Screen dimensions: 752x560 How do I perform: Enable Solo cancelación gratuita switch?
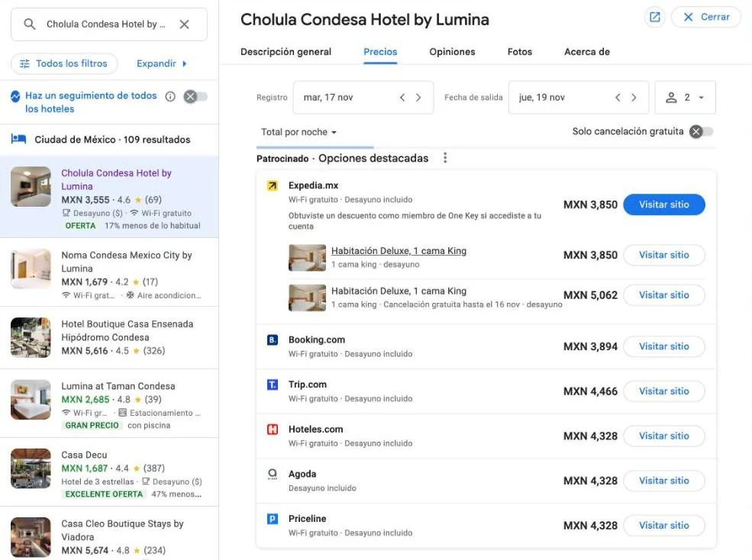pos(701,131)
